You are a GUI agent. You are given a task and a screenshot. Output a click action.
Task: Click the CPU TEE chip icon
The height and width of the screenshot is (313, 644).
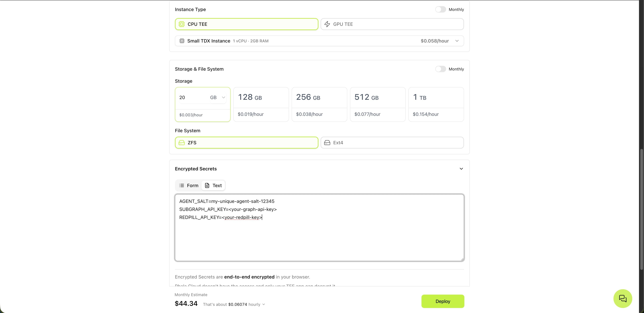coord(182,24)
